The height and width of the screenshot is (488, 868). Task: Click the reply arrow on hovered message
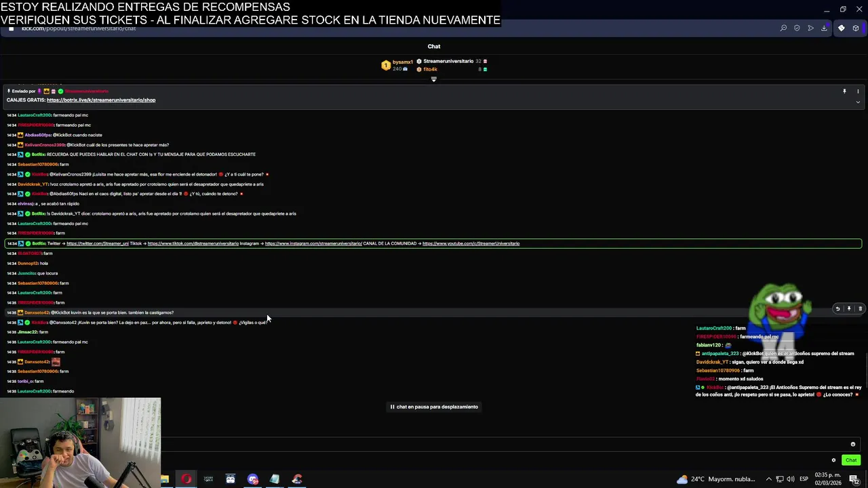(837, 308)
